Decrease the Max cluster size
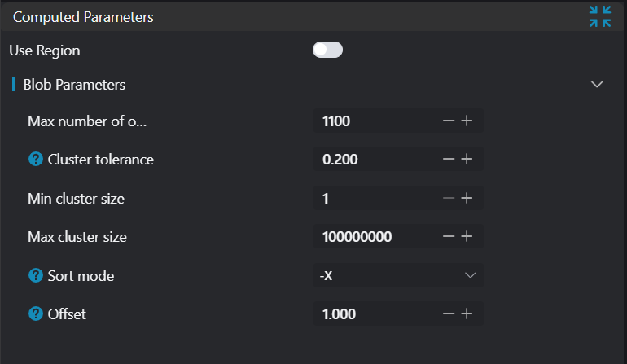The width and height of the screenshot is (627, 364). click(x=449, y=237)
